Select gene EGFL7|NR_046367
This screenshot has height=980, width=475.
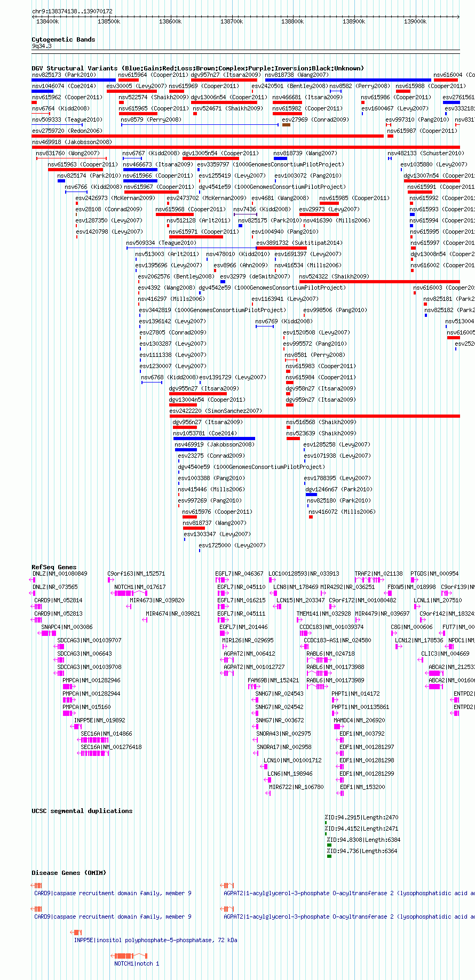pos(239,573)
